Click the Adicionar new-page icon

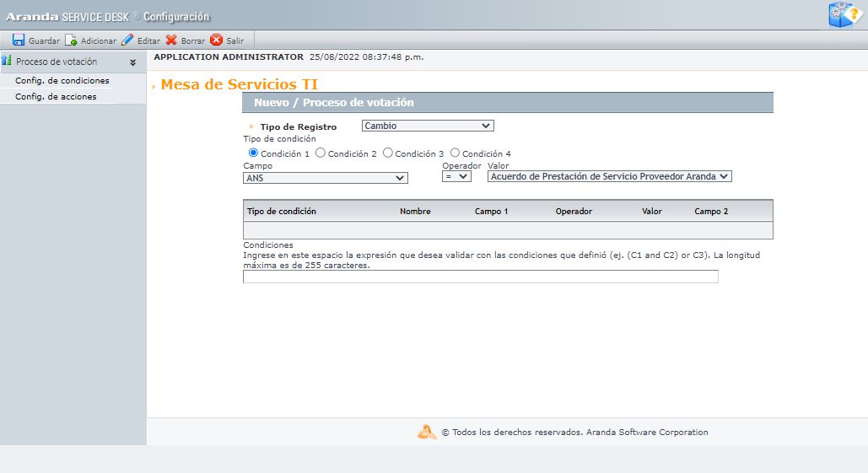point(71,40)
